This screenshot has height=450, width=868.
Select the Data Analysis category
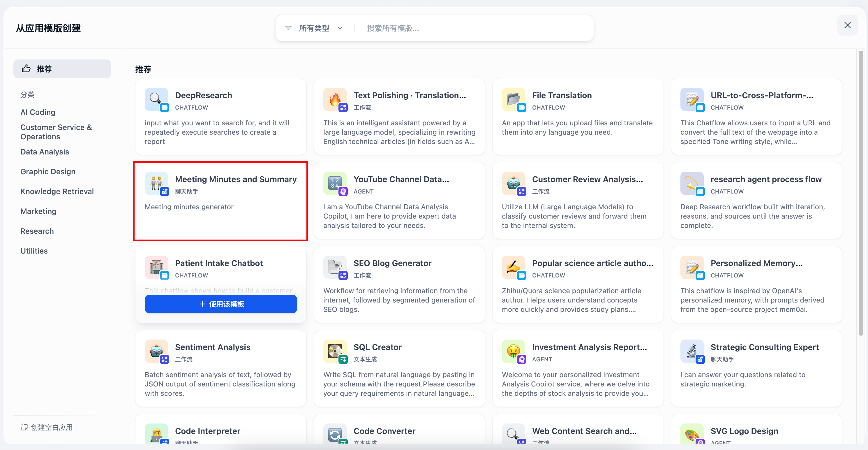coord(45,152)
